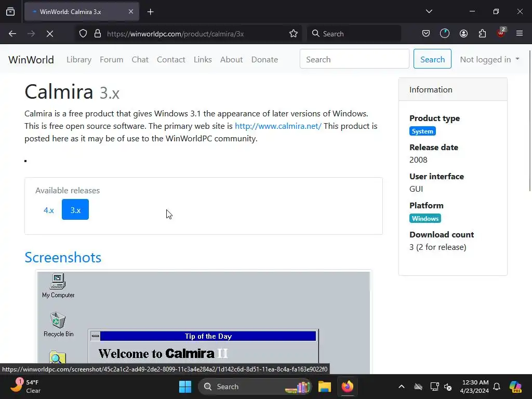Open the circular timer extension icon
The width and height of the screenshot is (532, 399).
445,33
